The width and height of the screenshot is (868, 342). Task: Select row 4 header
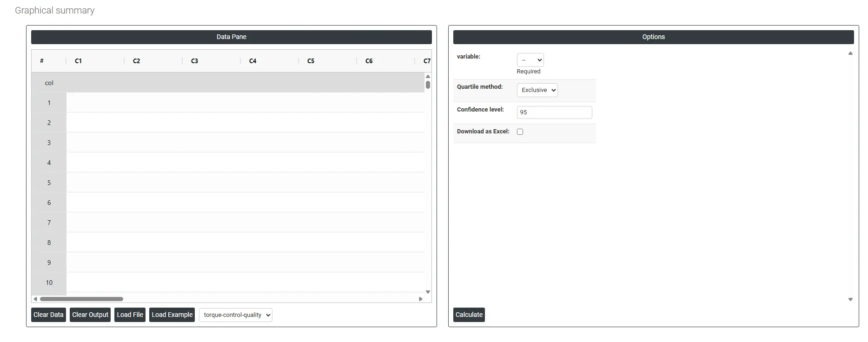pos(49,163)
